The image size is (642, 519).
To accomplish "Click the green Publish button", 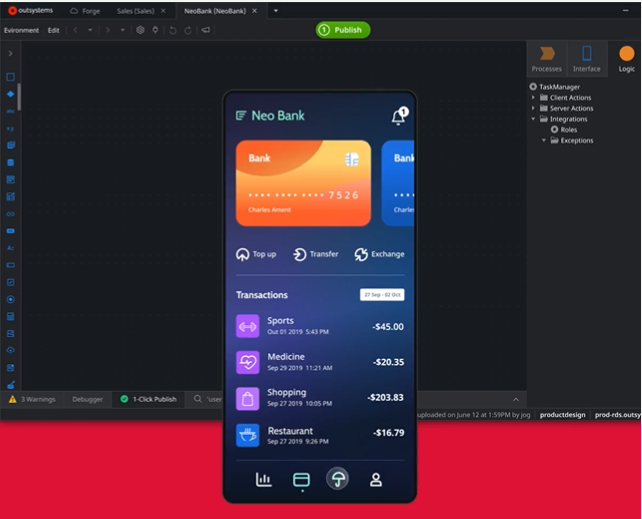I will [343, 30].
